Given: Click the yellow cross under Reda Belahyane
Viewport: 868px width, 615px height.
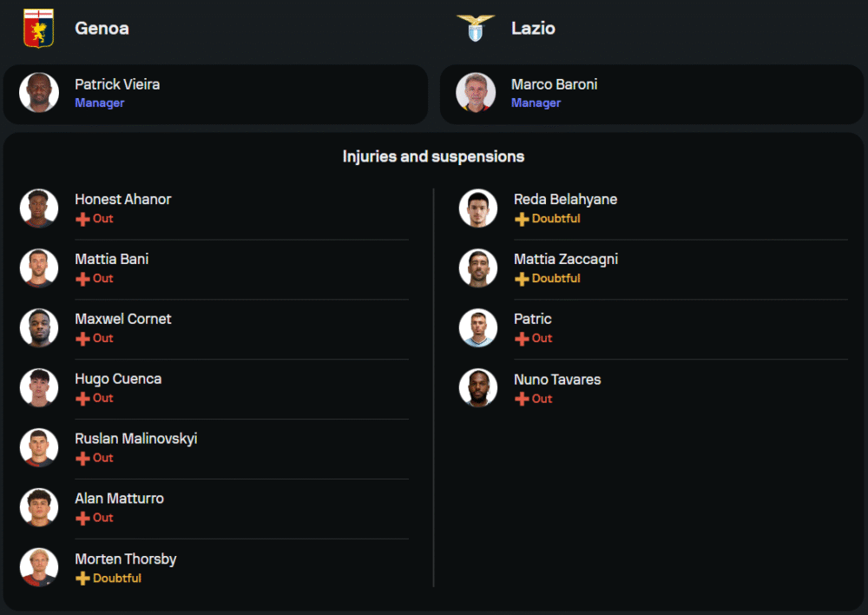Looking at the screenshot, I should click(522, 219).
